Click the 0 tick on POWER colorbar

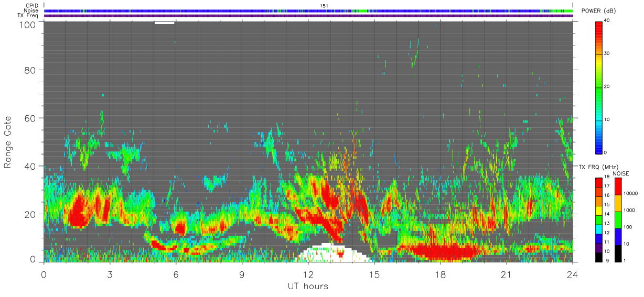click(605, 152)
